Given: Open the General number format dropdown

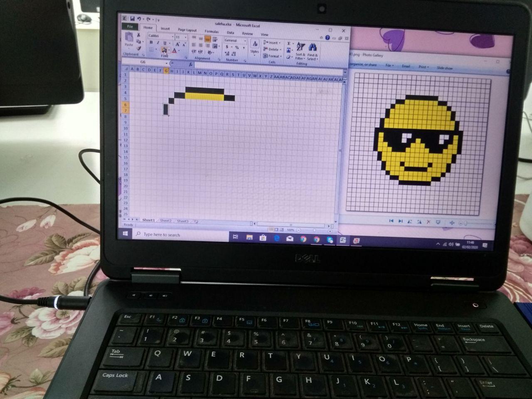Looking at the screenshot, I should coord(245,41).
